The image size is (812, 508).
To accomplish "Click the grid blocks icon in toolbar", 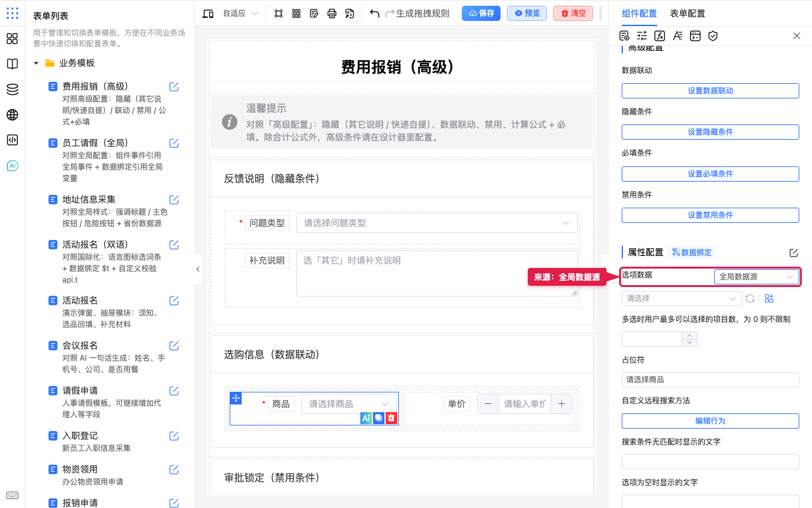I will click(x=296, y=13).
